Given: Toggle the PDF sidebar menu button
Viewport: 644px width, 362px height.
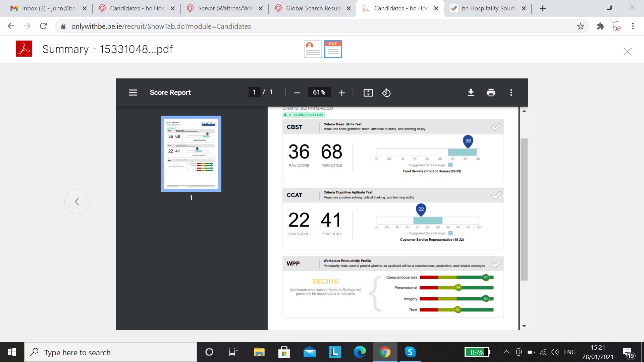Looking at the screenshot, I should pos(133,93).
